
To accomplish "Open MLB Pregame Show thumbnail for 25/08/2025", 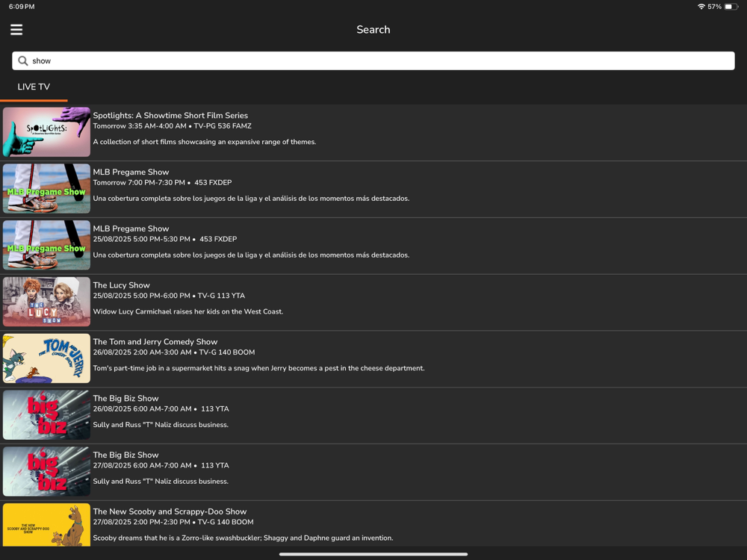I will point(46,245).
